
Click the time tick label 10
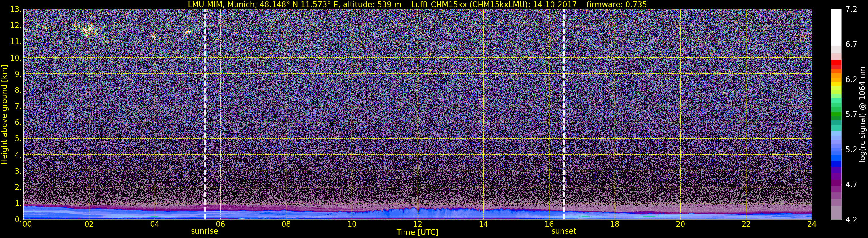click(x=352, y=224)
